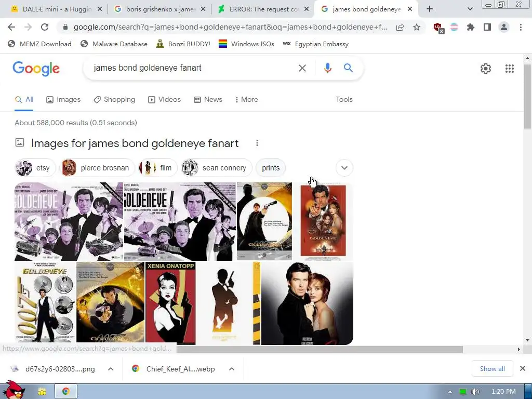
Task: Open Chrome's three-dot menu
Action: (521, 27)
